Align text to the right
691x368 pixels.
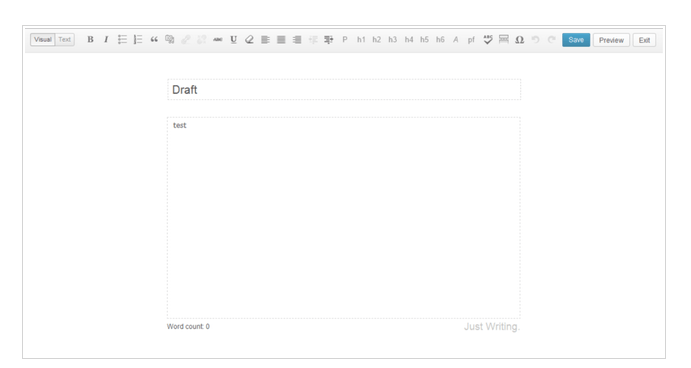point(297,40)
